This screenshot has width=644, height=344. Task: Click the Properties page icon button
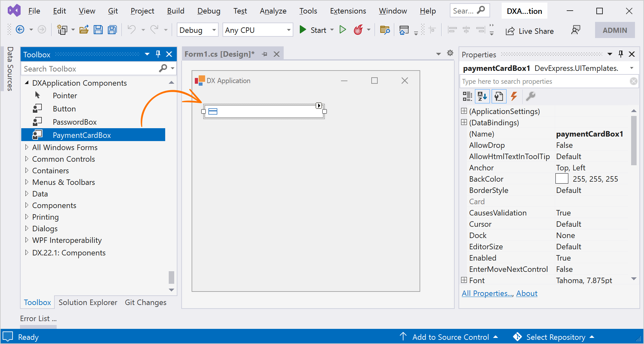point(499,96)
